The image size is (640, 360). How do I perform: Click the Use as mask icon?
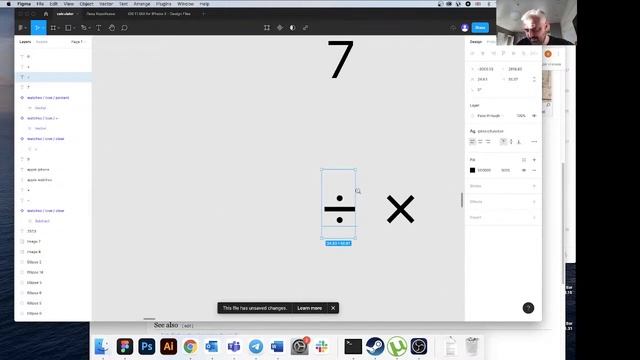[x=292, y=28]
